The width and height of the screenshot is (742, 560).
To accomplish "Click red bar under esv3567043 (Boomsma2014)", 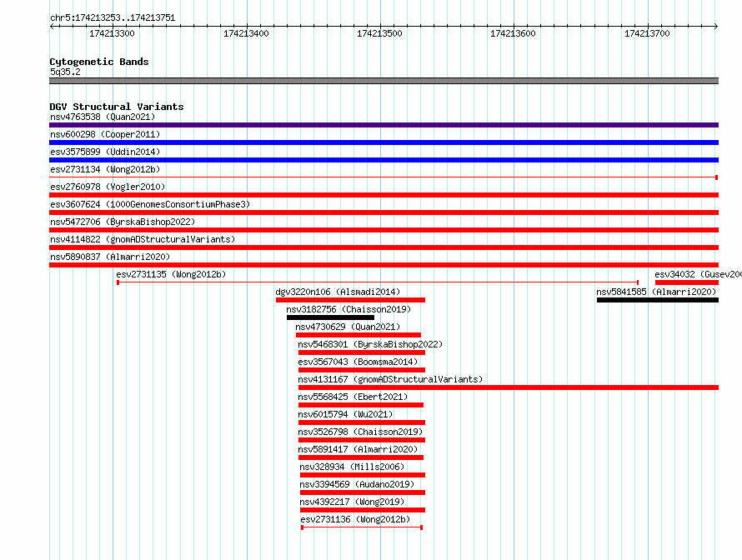I will (x=362, y=370).
